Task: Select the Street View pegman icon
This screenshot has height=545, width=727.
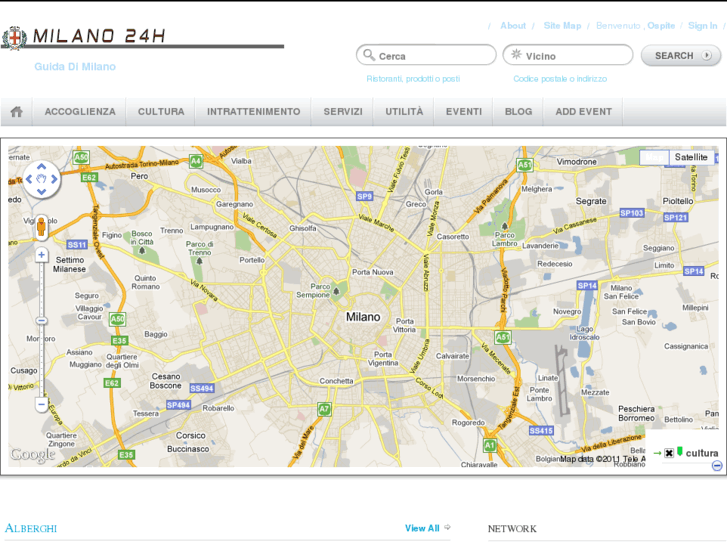Action: [41, 228]
